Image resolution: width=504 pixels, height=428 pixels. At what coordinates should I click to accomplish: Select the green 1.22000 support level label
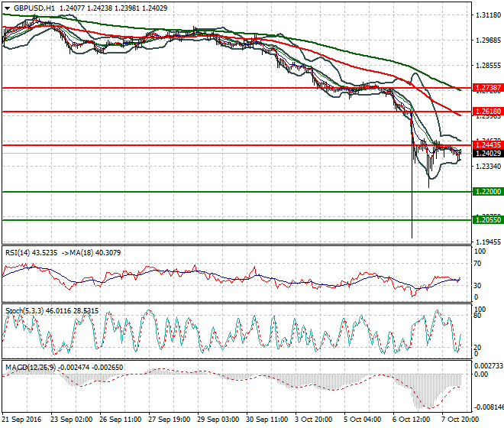pyautogui.click(x=488, y=192)
